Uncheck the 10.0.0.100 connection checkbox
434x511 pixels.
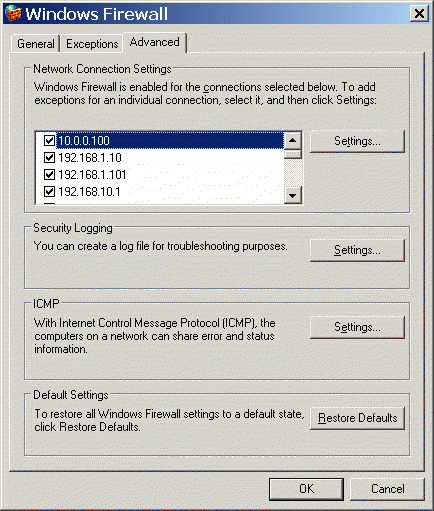coord(49,140)
